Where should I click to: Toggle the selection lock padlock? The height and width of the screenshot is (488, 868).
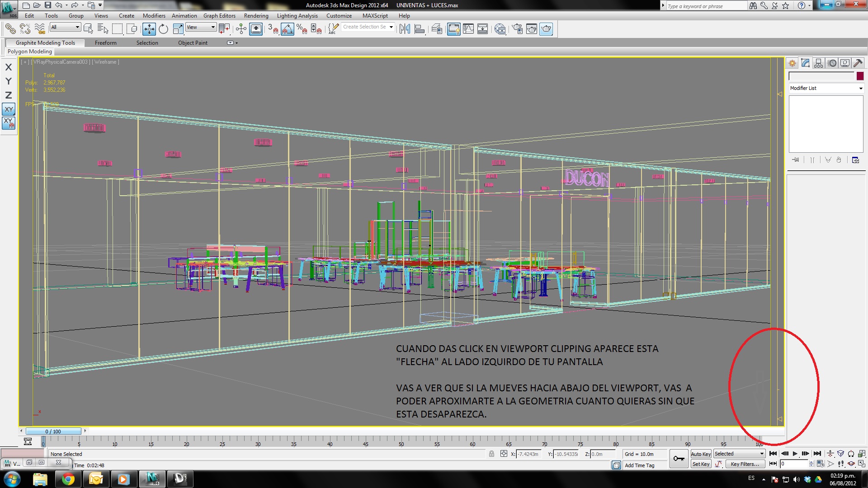tap(491, 454)
